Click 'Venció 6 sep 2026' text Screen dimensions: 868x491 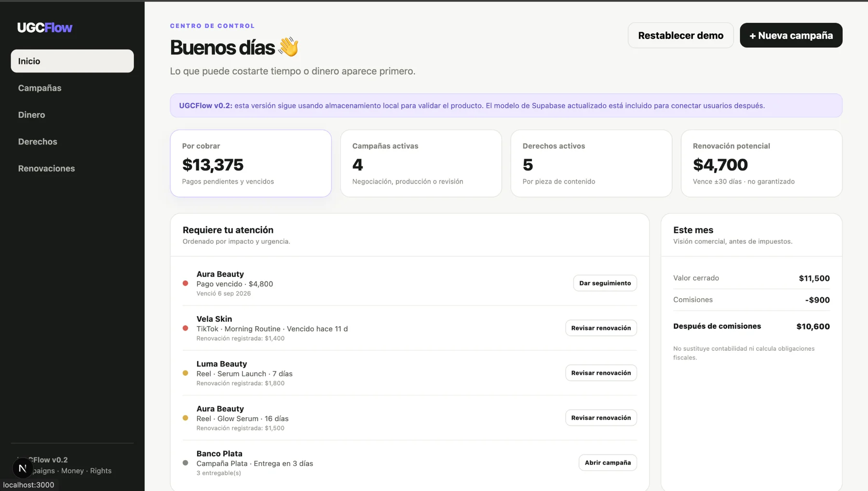point(223,293)
